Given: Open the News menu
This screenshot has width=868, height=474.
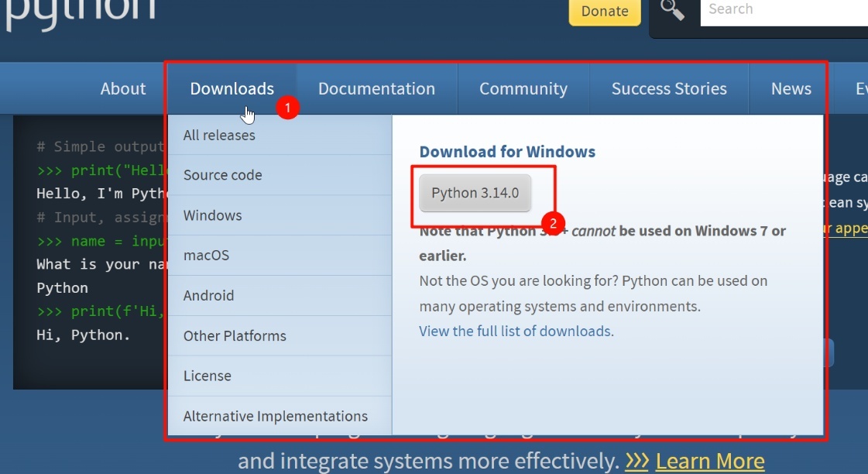Looking at the screenshot, I should tap(791, 88).
